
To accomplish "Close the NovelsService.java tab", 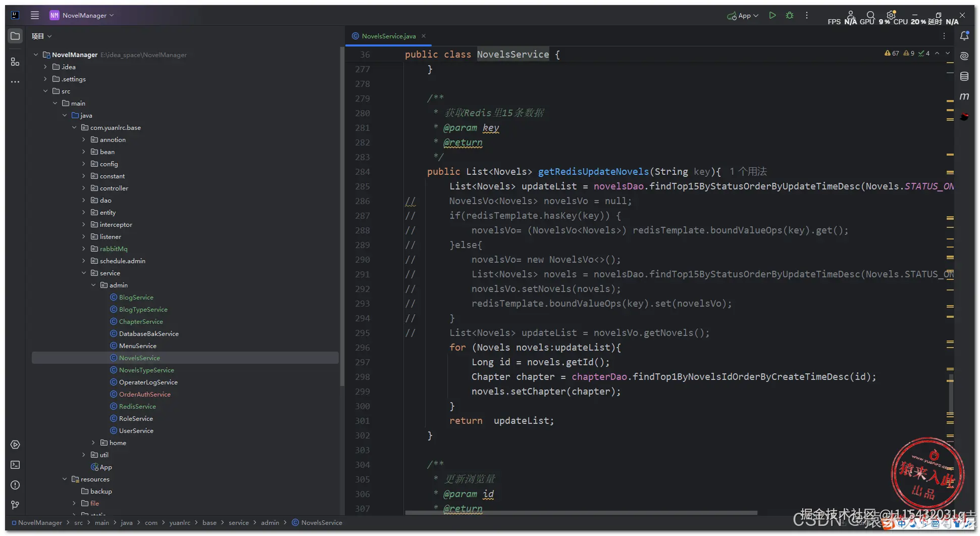I will coord(424,36).
